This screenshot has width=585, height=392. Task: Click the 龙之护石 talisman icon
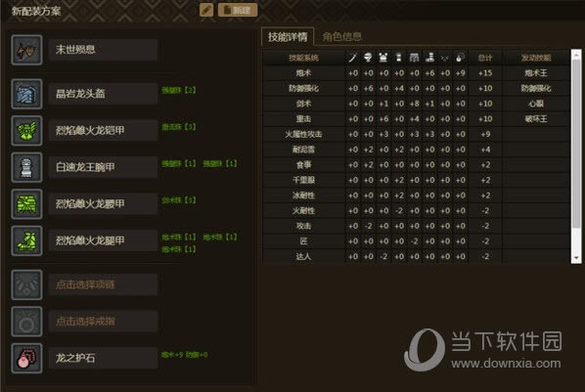pyautogui.click(x=26, y=359)
